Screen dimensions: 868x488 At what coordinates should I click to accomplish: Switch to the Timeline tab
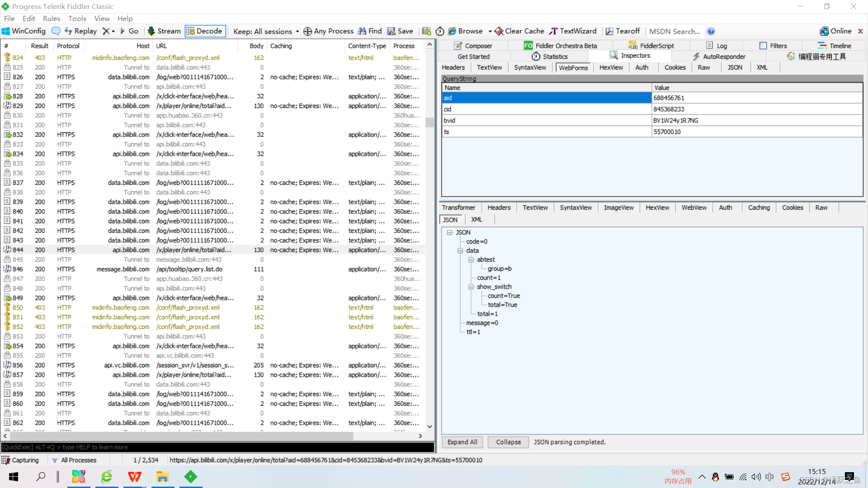coord(834,46)
